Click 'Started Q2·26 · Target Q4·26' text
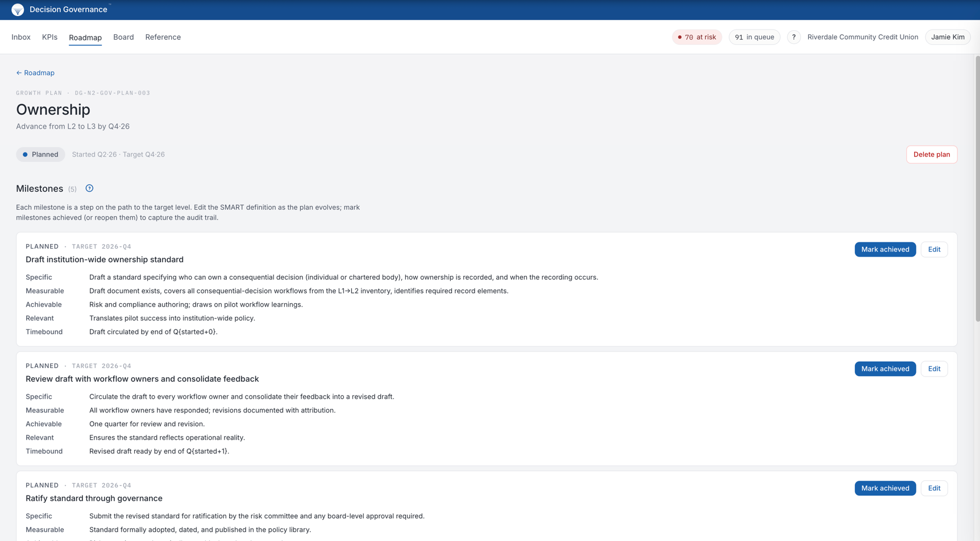980x541 pixels. tap(118, 154)
